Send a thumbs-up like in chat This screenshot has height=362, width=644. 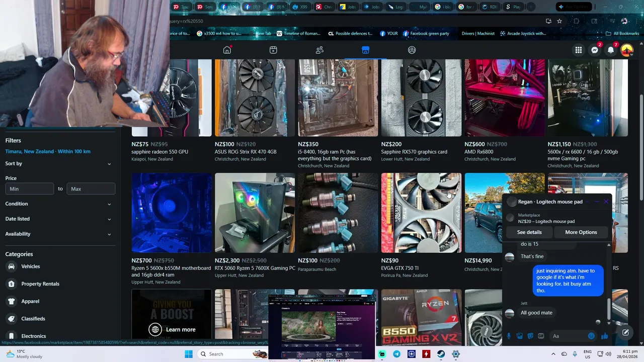(x=604, y=336)
